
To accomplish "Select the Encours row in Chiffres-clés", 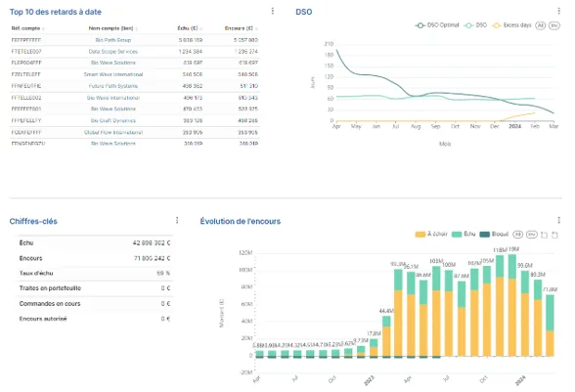I will 95,258.
